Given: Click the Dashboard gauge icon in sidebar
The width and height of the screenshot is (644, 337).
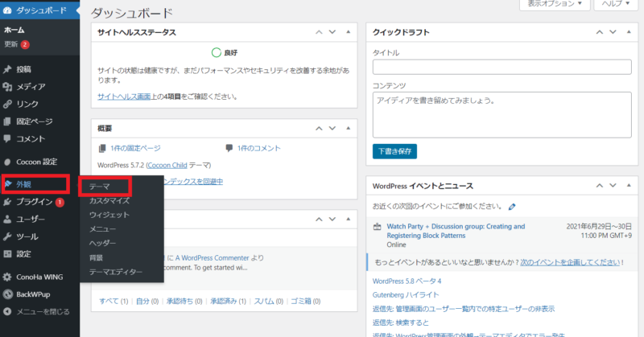Looking at the screenshot, I should (7, 10).
